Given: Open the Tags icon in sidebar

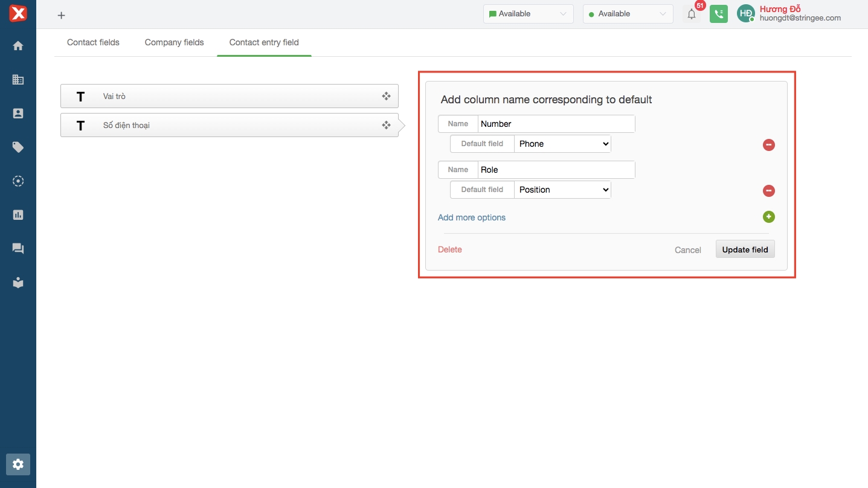Looking at the screenshot, I should [x=18, y=147].
